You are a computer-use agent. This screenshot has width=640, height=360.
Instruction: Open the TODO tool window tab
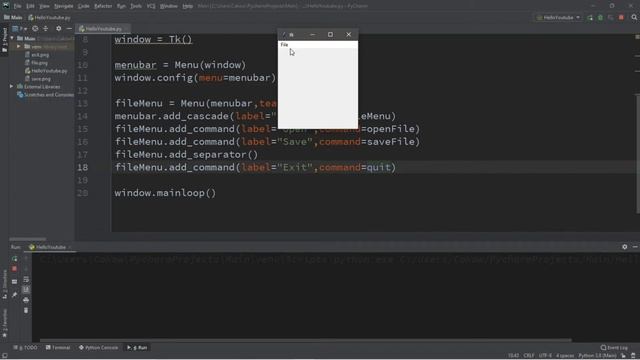point(25,348)
